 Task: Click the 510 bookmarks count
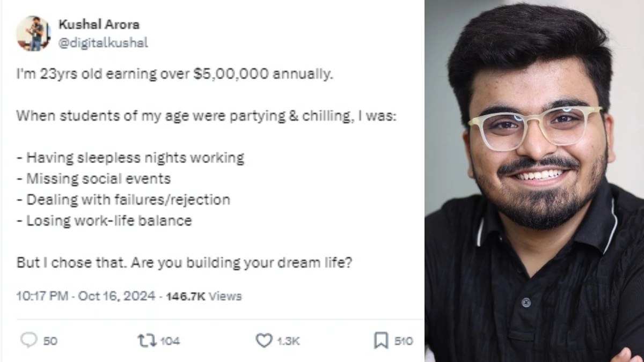point(403,341)
